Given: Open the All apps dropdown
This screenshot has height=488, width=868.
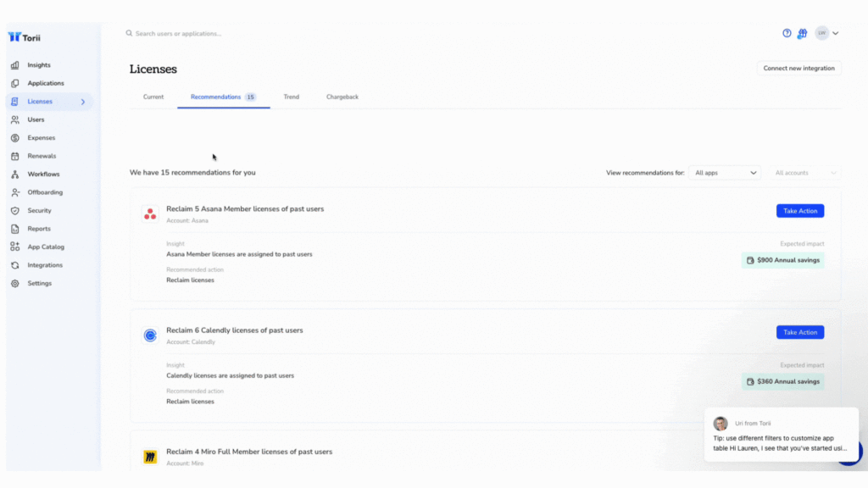Looking at the screenshot, I should click(x=725, y=173).
